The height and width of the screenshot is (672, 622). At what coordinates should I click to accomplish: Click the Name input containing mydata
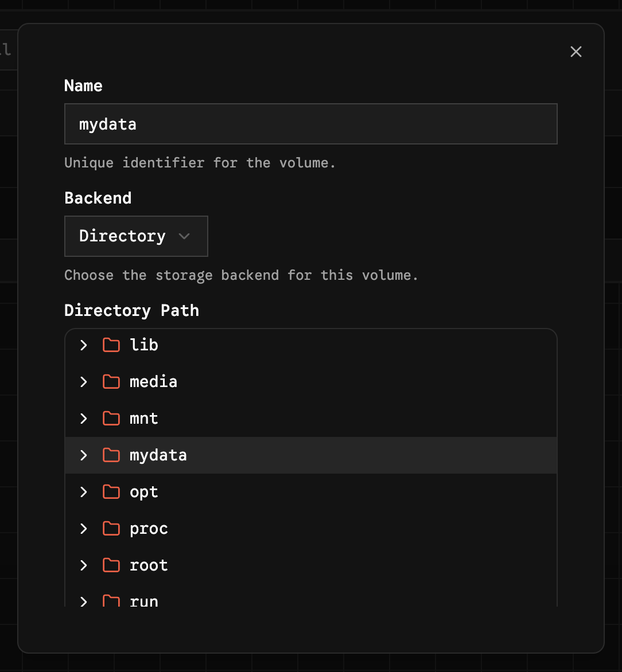tap(310, 123)
